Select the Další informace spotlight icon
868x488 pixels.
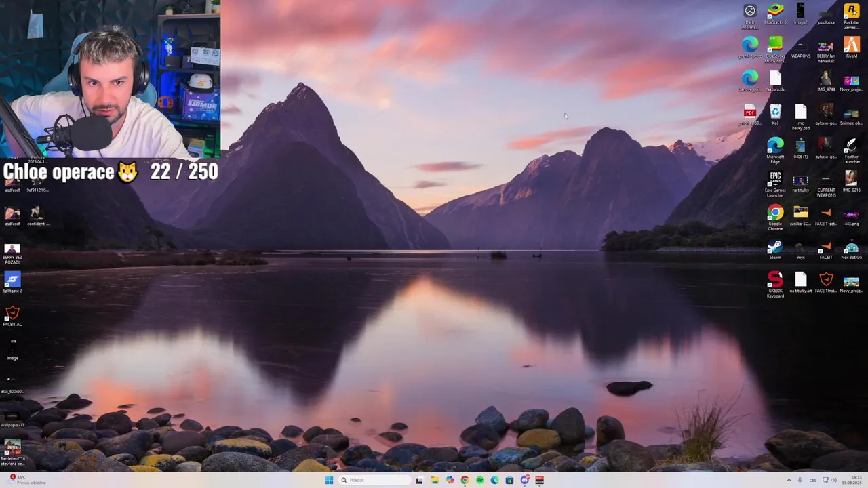click(750, 16)
